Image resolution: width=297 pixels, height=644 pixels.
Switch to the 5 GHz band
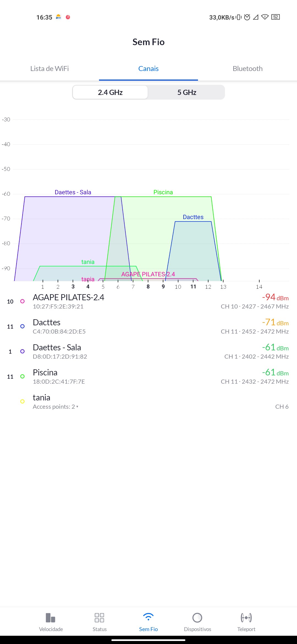(x=187, y=92)
